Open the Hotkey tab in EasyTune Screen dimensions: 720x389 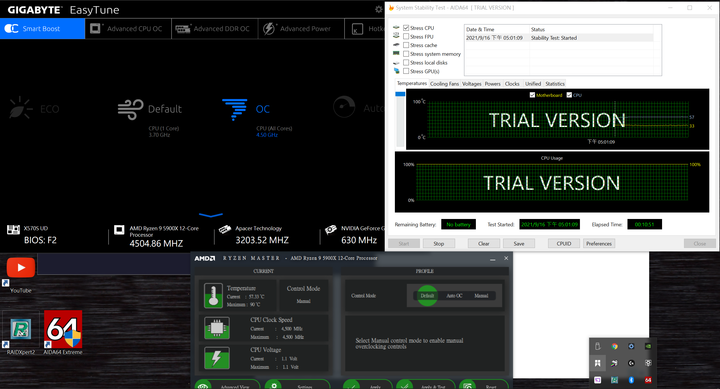click(365, 28)
